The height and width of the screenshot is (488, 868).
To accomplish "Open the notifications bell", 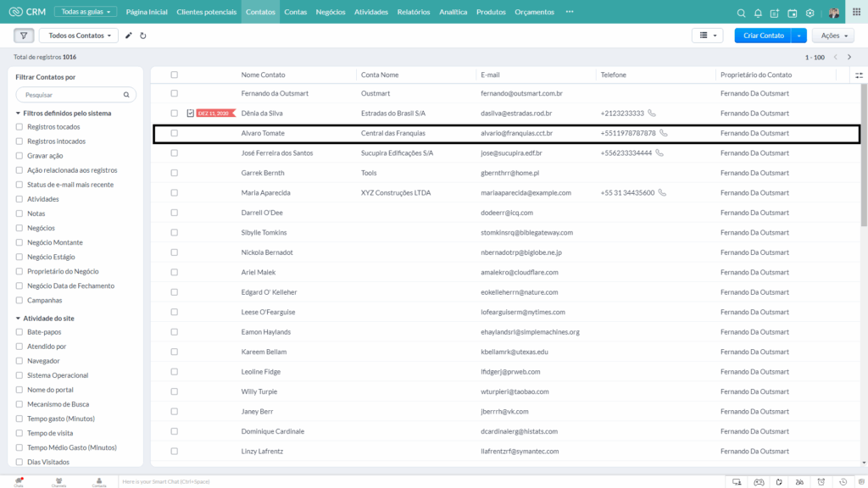I will pos(758,13).
